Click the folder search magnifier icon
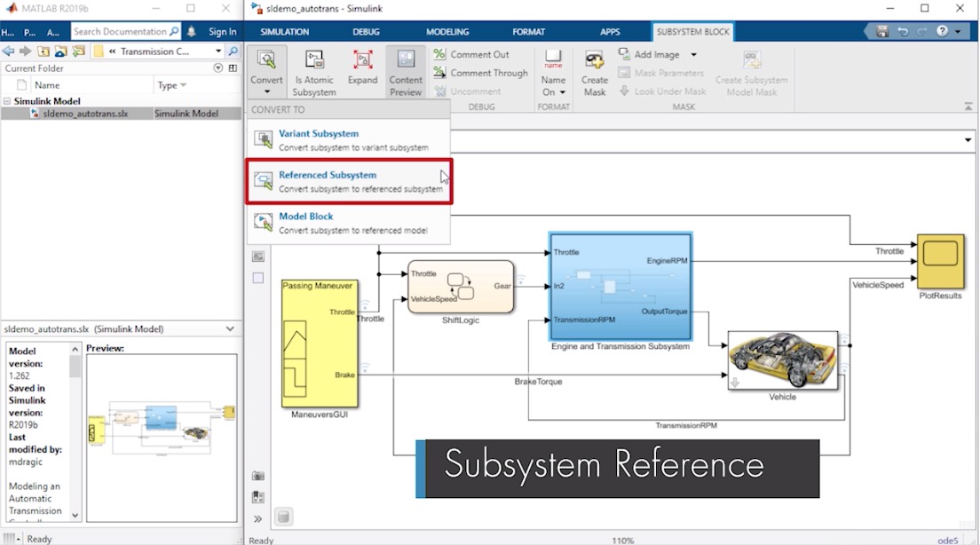The height and width of the screenshot is (545, 980). point(233,51)
